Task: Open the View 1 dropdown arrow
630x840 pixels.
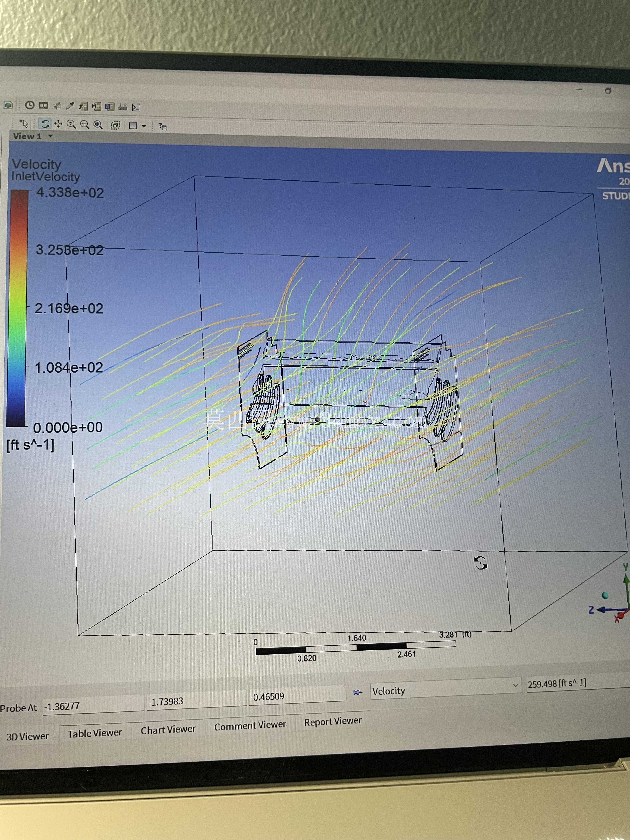Action: coord(50,136)
